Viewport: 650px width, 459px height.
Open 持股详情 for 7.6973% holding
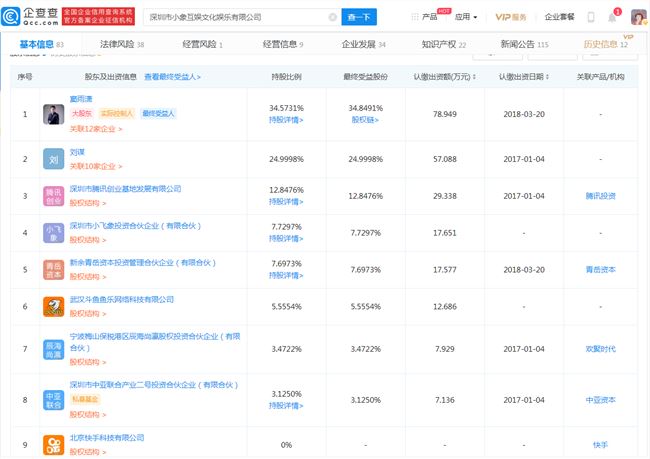click(x=286, y=275)
